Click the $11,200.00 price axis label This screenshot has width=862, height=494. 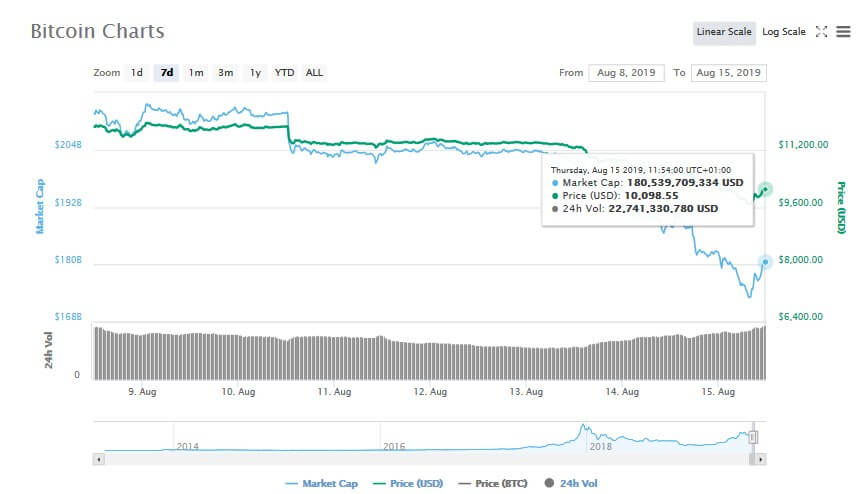tap(803, 145)
